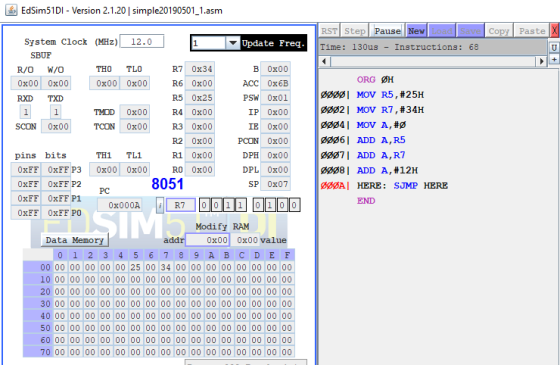
Task: Click the DPH register field
Action: (x=275, y=155)
